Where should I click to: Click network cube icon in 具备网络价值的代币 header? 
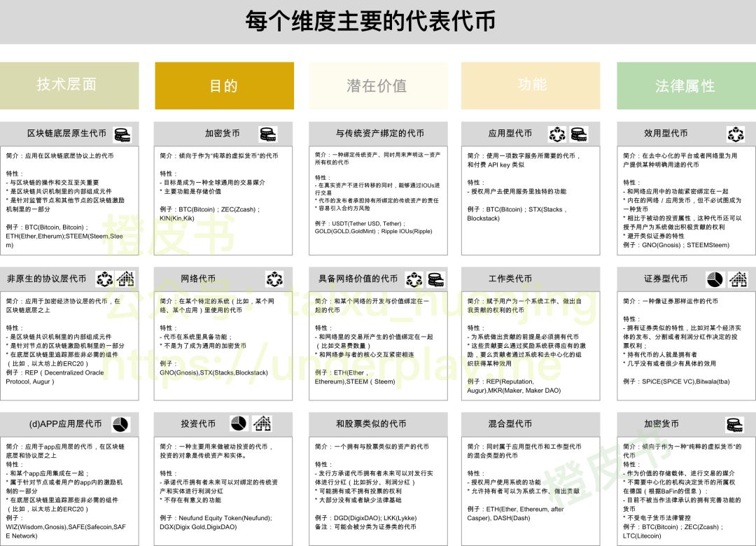click(414, 279)
